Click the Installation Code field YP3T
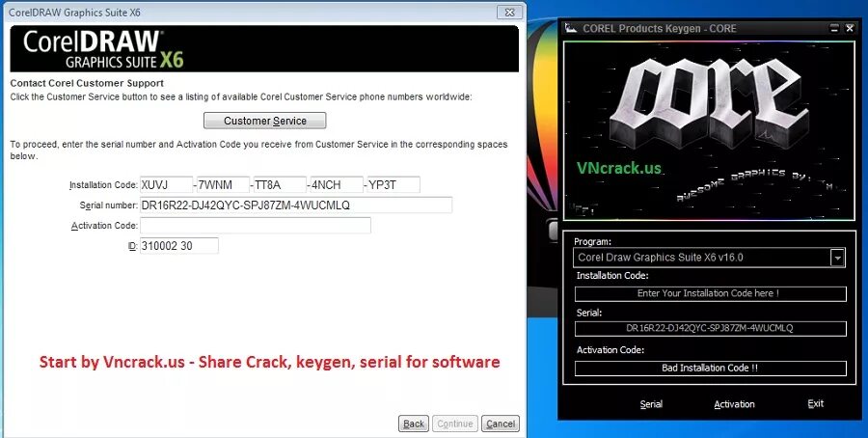The height and width of the screenshot is (438, 868). [x=393, y=185]
